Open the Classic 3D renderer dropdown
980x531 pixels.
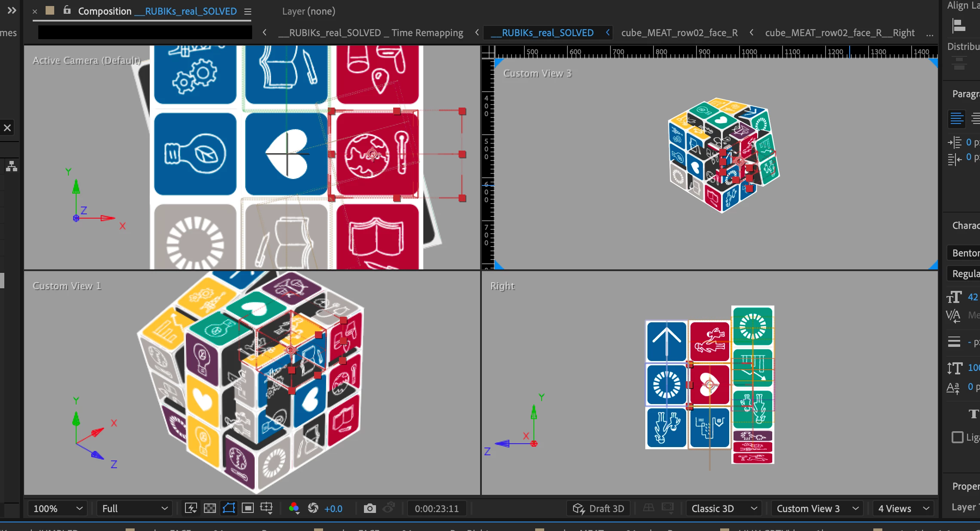coord(724,509)
